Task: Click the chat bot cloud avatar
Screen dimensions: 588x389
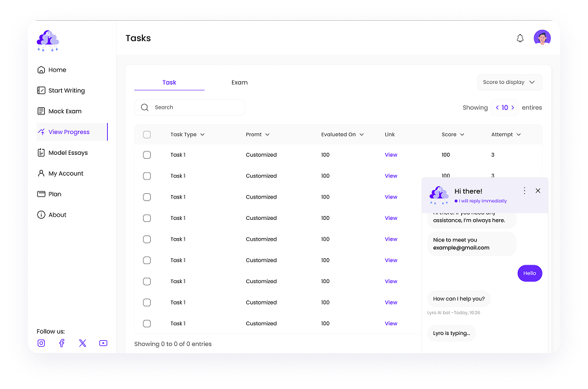Action: tap(439, 195)
